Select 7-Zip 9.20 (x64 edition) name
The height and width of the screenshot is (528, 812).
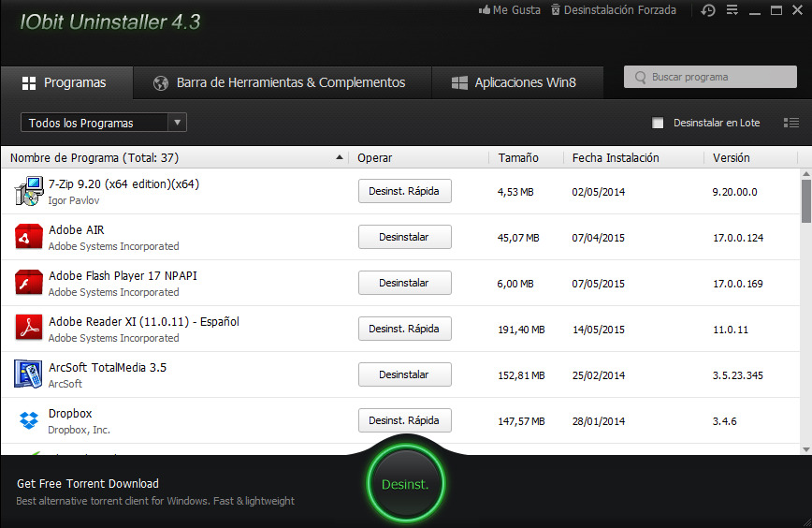click(123, 183)
